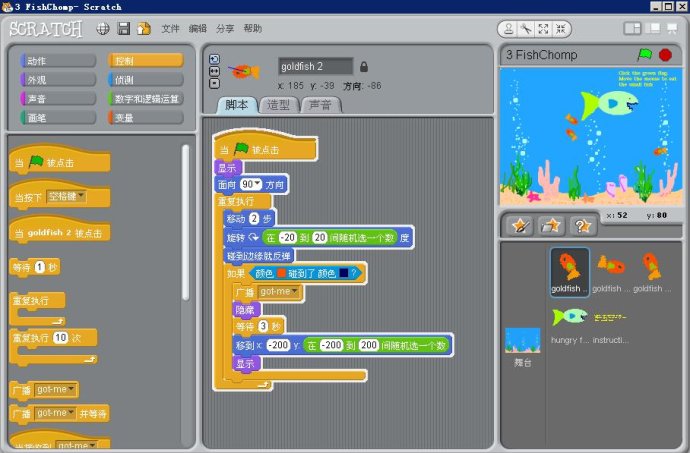Screen dimensions: 690x453
Task: Set rotation style to left-right flip only
Action: 214,71
